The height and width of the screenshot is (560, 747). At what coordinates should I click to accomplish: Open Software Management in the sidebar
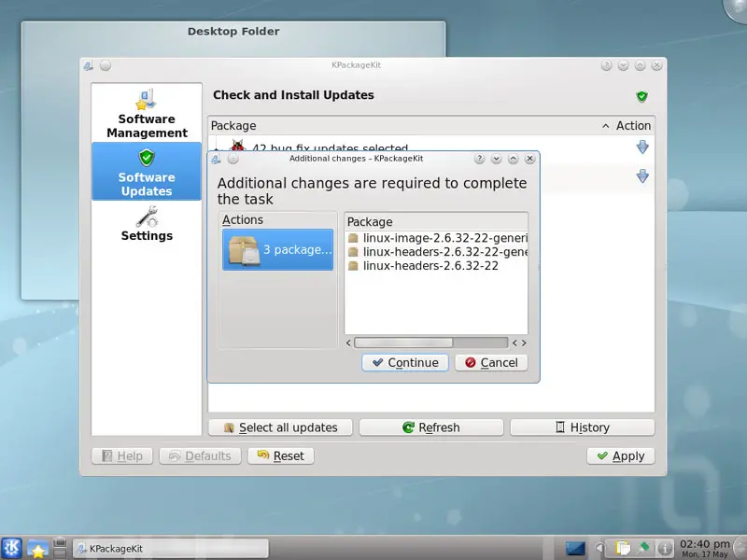[147, 113]
